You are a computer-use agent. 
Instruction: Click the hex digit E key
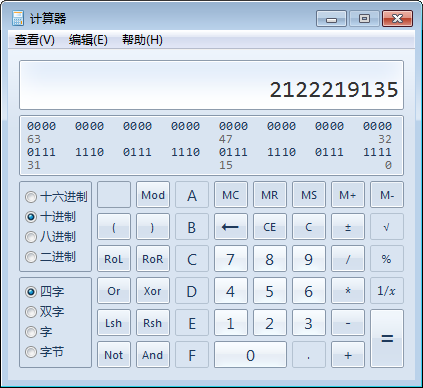tap(192, 323)
